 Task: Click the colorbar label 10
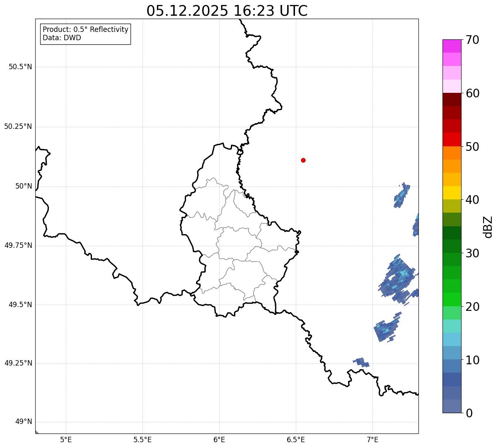click(x=472, y=360)
